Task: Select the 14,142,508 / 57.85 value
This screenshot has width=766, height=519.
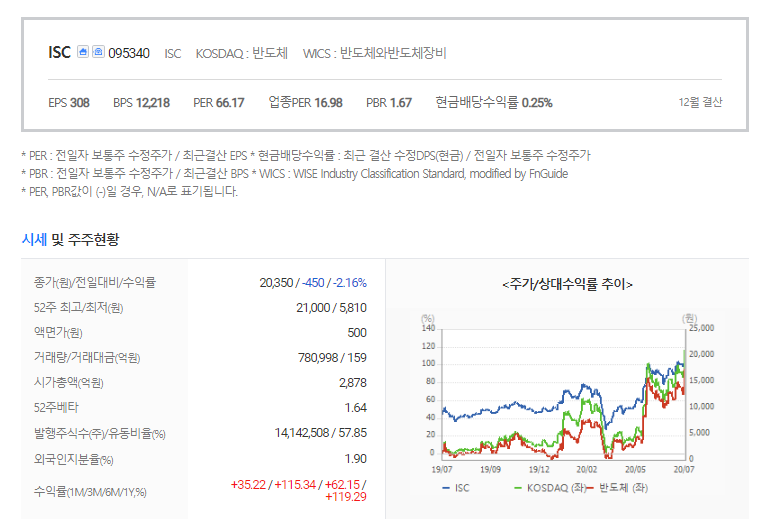Action: pos(320,433)
